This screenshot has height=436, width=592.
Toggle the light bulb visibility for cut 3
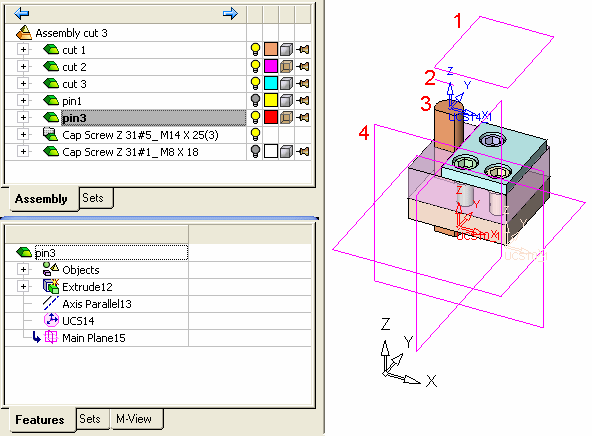tap(256, 83)
